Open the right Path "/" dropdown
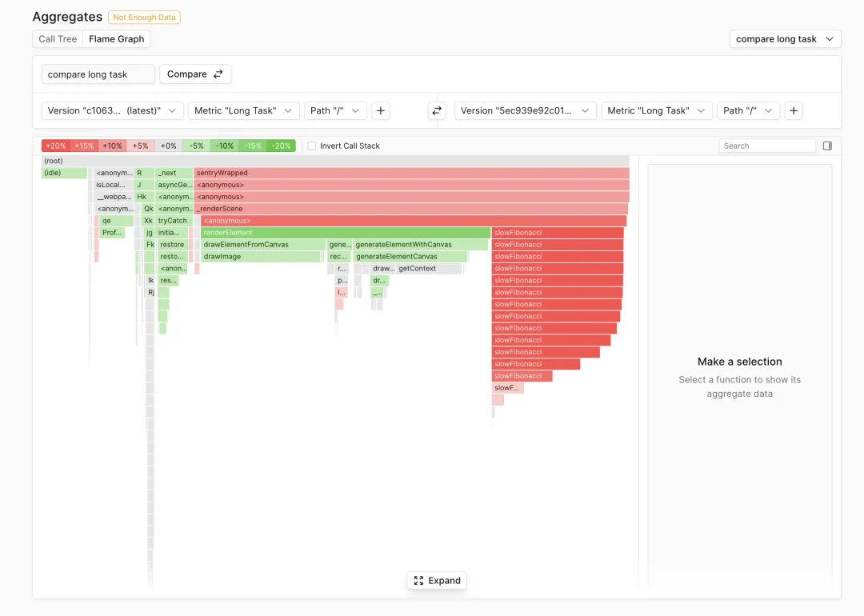This screenshot has width=864, height=616. point(748,110)
